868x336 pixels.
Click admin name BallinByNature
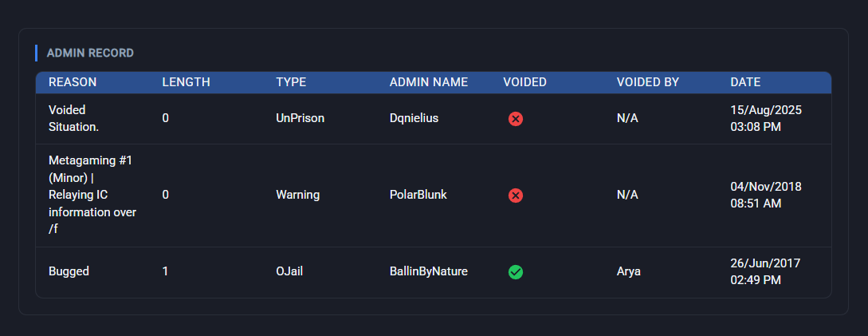click(429, 271)
